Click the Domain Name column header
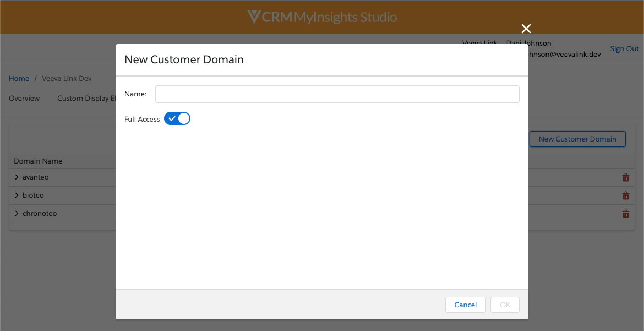Viewport: 644px width, 331px height. pyautogui.click(x=38, y=161)
